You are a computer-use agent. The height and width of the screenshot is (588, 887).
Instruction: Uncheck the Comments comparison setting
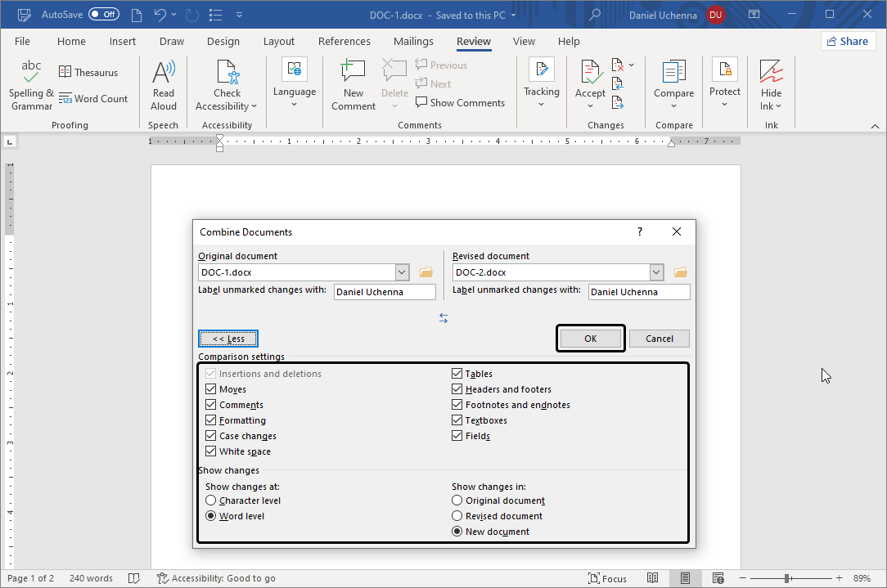point(211,404)
